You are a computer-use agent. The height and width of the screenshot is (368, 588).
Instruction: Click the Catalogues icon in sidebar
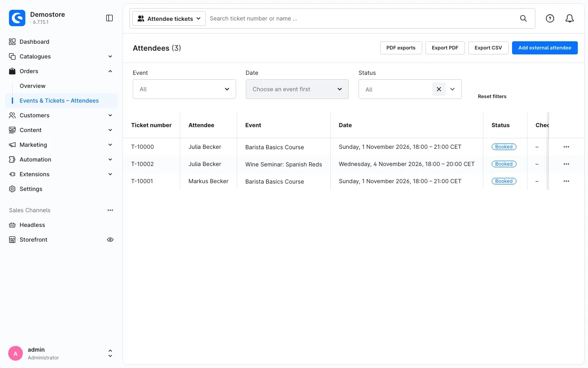point(12,56)
